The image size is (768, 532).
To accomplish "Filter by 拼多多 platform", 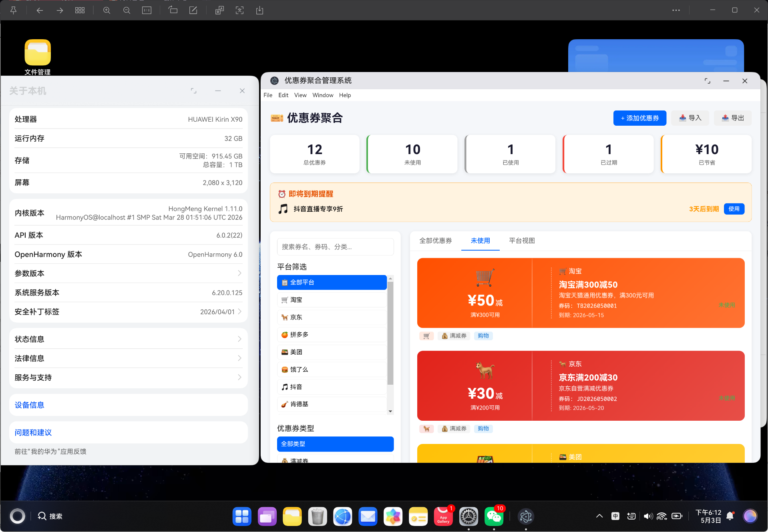I will 332,335.
